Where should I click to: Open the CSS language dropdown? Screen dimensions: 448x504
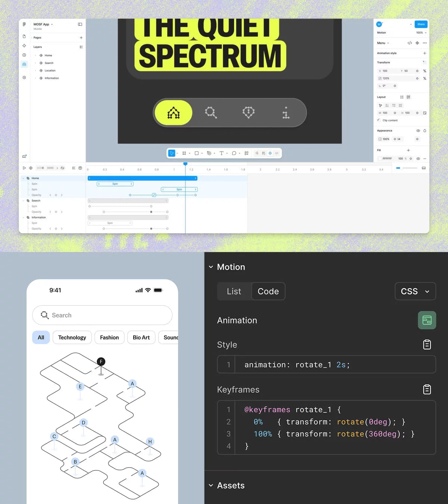click(415, 291)
